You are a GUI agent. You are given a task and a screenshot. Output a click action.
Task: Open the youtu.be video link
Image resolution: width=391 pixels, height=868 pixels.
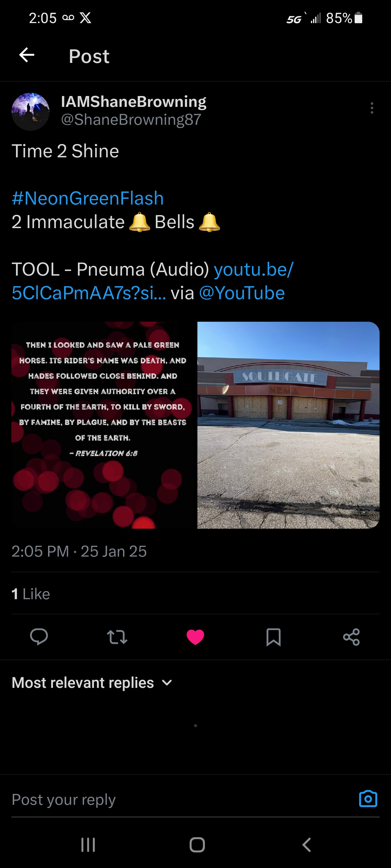pos(153,281)
